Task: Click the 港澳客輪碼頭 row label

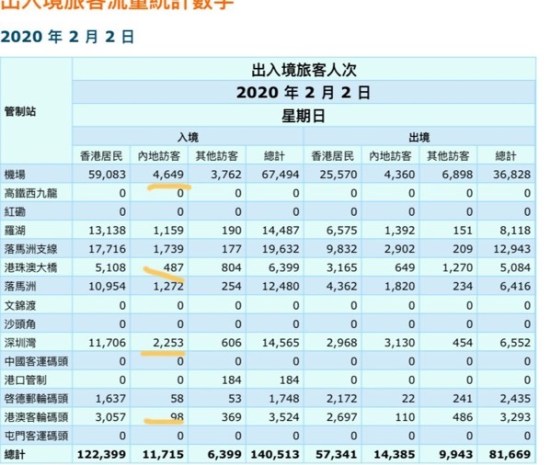Action: point(36,417)
